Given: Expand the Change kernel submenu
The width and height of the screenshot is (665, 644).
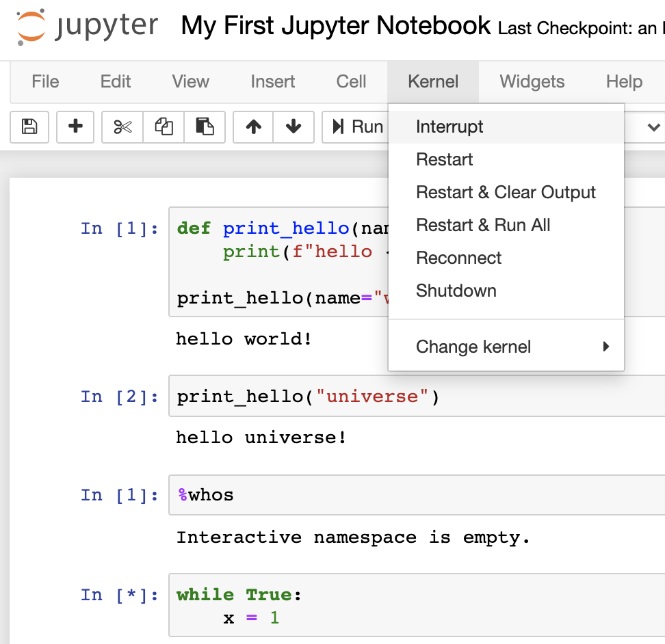Looking at the screenshot, I should (506, 347).
